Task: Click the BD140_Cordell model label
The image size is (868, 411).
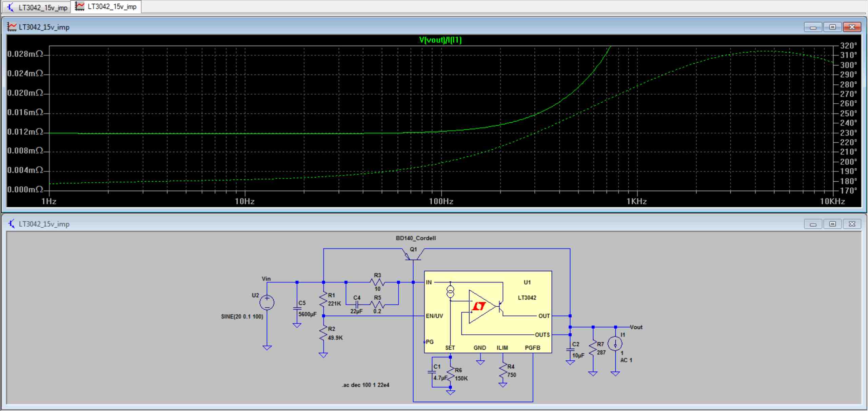Action: pyautogui.click(x=416, y=238)
